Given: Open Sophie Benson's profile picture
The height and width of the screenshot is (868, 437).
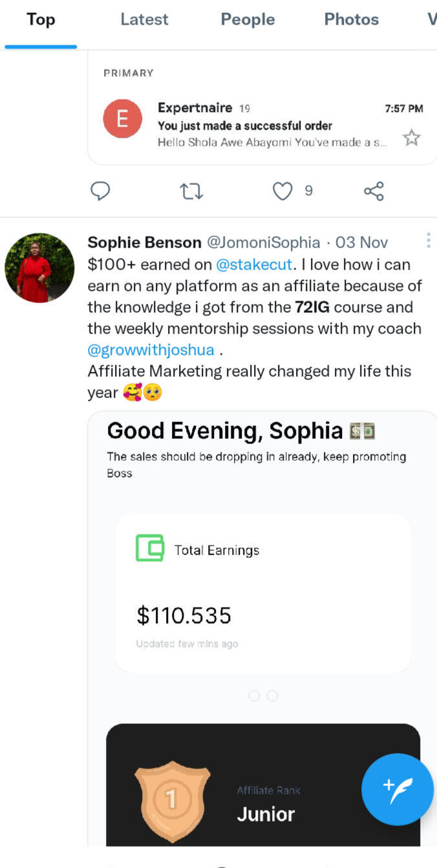Looking at the screenshot, I should (39, 268).
